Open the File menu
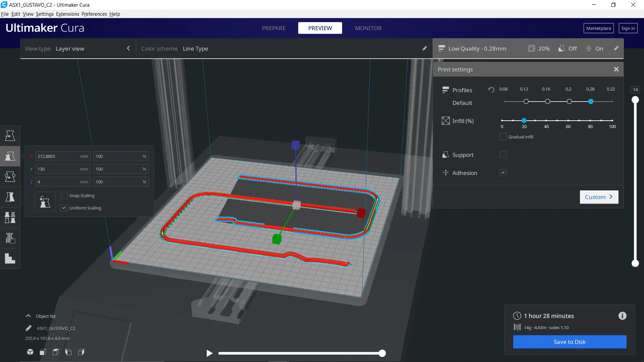 tap(5, 14)
